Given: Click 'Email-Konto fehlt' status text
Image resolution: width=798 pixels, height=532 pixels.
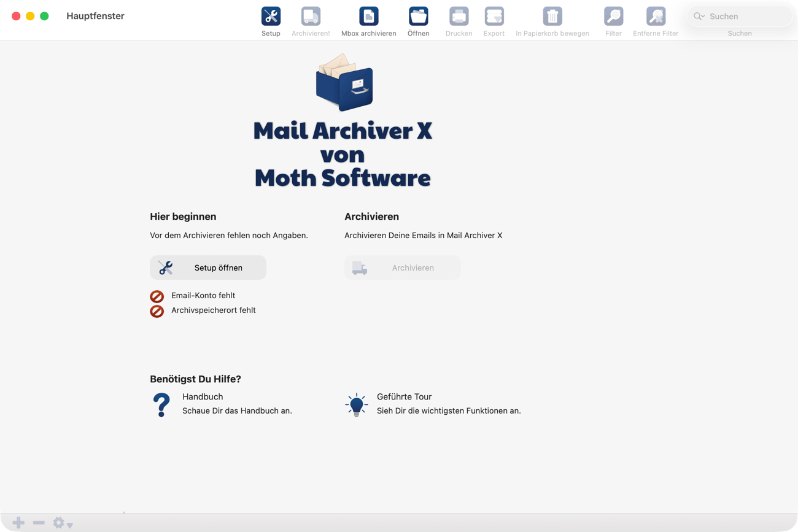Looking at the screenshot, I should tap(203, 296).
